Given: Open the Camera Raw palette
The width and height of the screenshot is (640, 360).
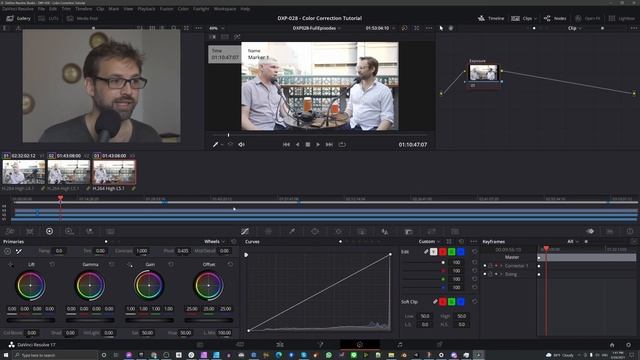Looking at the screenshot, I should 10,231.
